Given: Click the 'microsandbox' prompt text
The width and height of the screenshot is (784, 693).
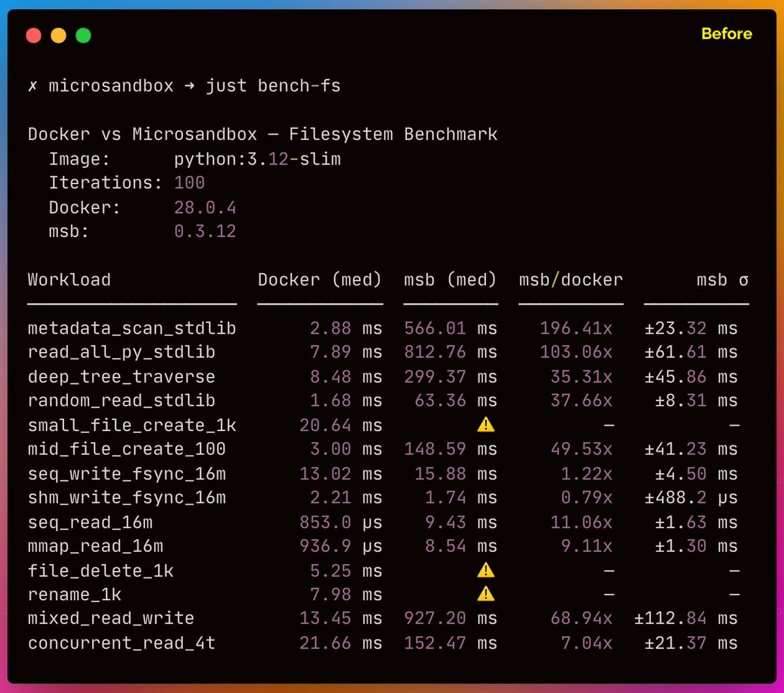Looking at the screenshot, I should pos(111,86).
